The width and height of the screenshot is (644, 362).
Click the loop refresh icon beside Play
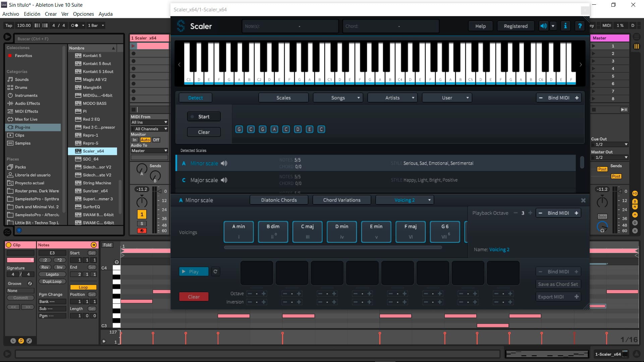coord(215,271)
